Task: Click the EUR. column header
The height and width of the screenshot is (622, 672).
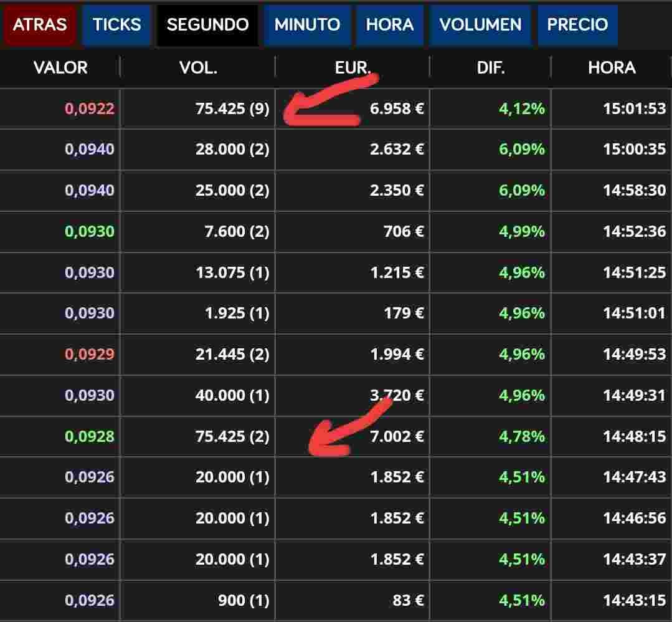Action: pyautogui.click(x=353, y=68)
